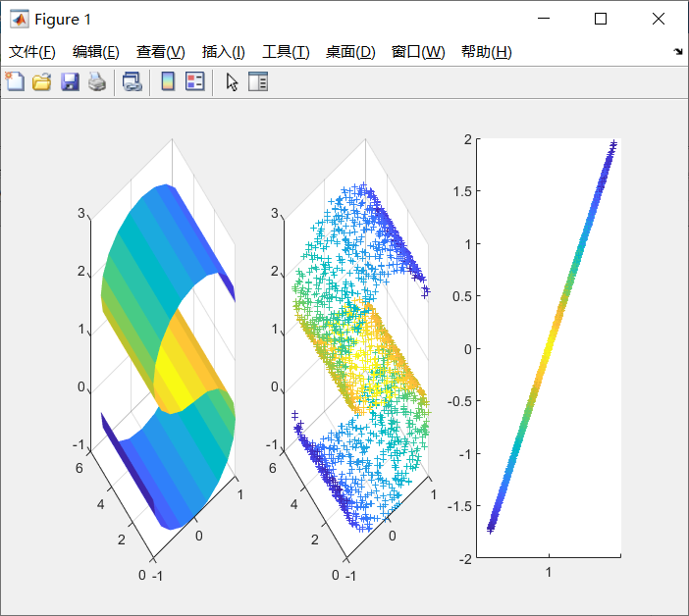Maximize the Figure 1 window
This screenshot has width=689, height=616.
pyautogui.click(x=601, y=19)
